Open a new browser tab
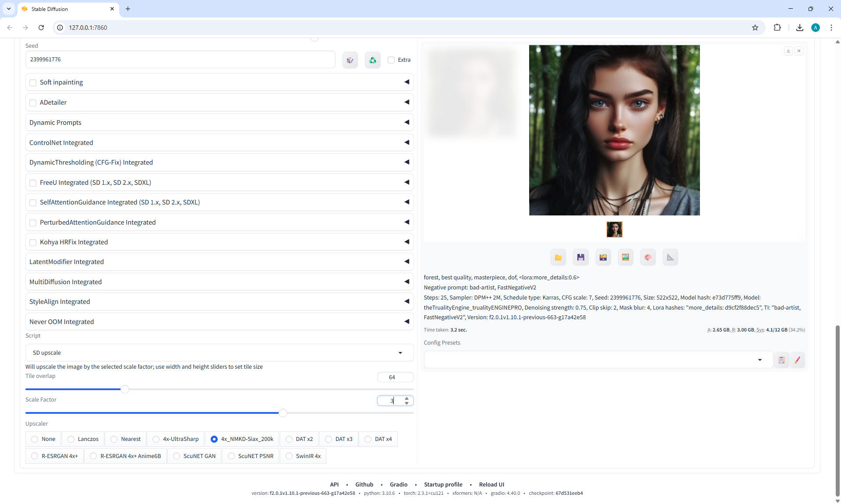The image size is (841, 504). click(128, 9)
